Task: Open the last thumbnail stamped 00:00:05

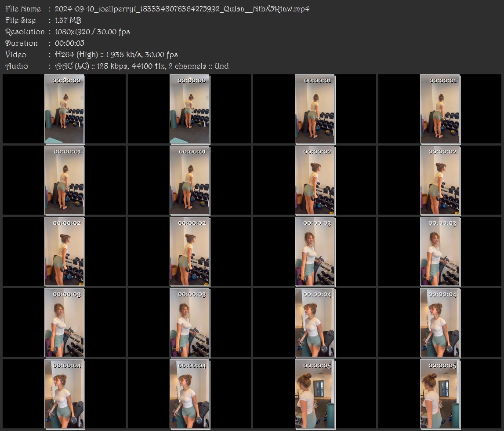Action: pyautogui.click(x=440, y=394)
